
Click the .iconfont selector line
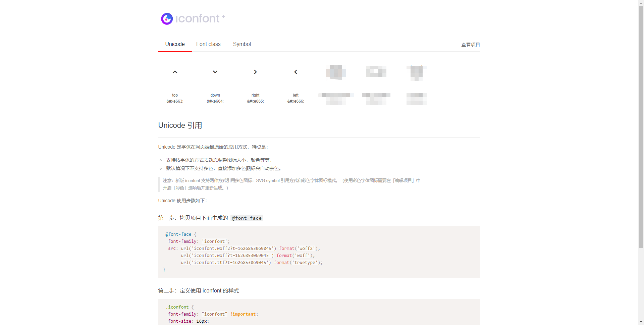(x=179, y=307)
